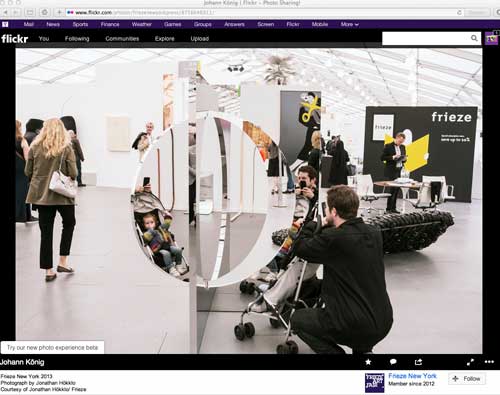The image size is (500, 395).
Task: Share the photo using the share icon
Action: point(418,362)
